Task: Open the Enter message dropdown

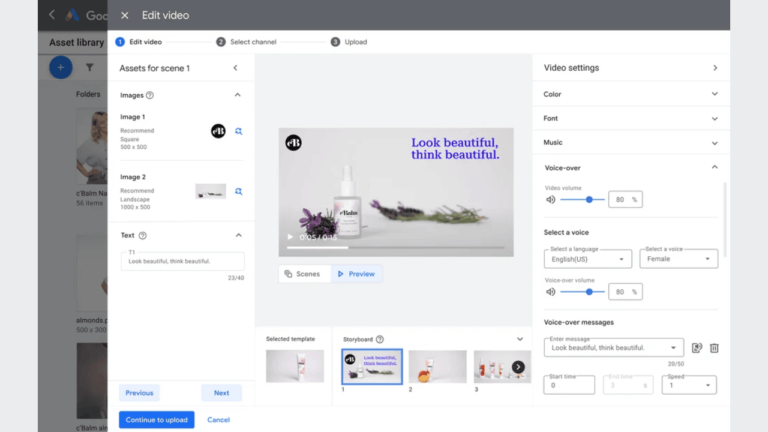Action: [x=613, y=348]
